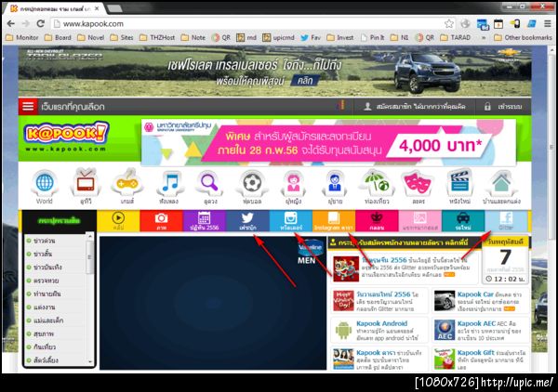This screenshot has height=392, width=558.
Task: Open the Chrome customize menu
Action: point(548,24)
